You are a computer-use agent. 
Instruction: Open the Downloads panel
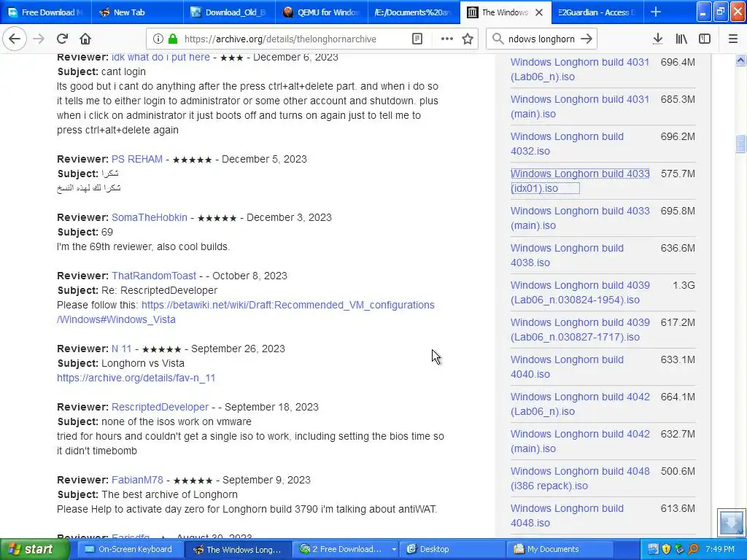657,39
